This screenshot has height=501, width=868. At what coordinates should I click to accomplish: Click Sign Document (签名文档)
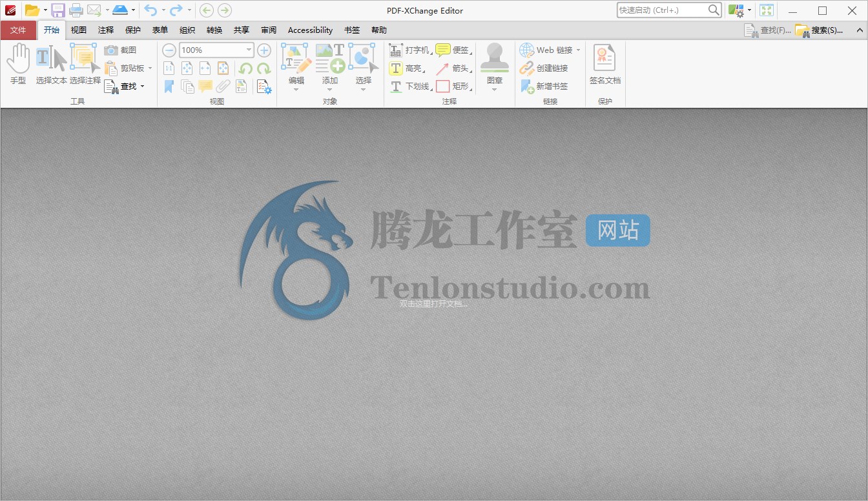click(604, 65)
